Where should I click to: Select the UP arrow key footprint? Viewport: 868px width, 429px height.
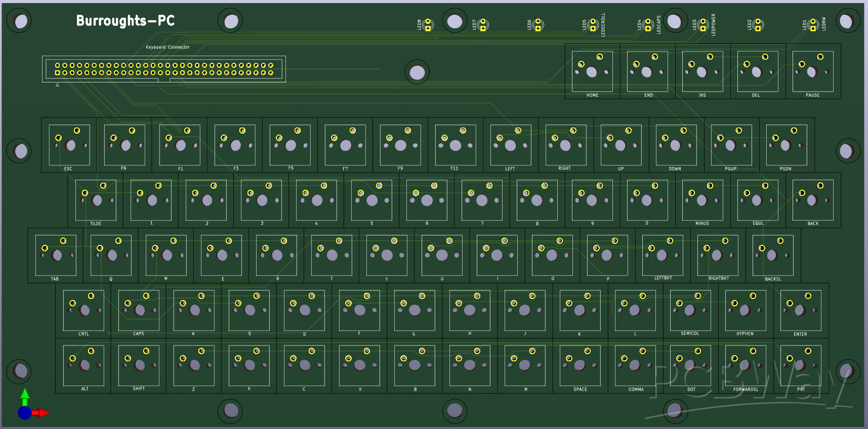tap(621, 145)
